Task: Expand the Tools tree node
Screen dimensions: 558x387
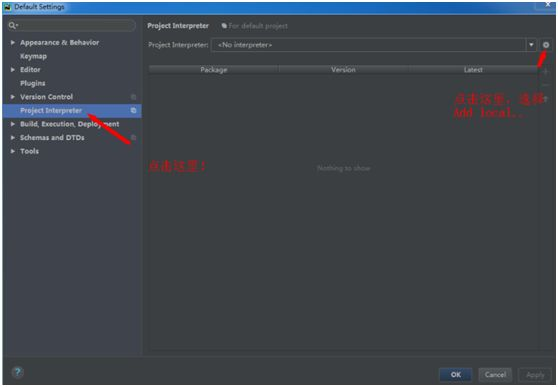Action: 12,151
